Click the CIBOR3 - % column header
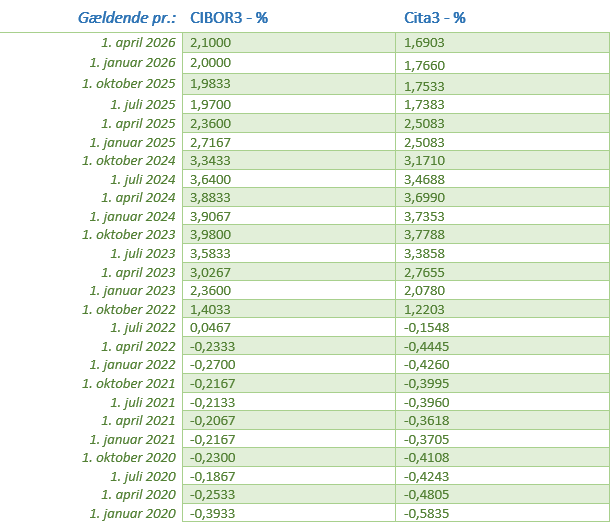This screenshot has width=613, height=525. [228, 18]
